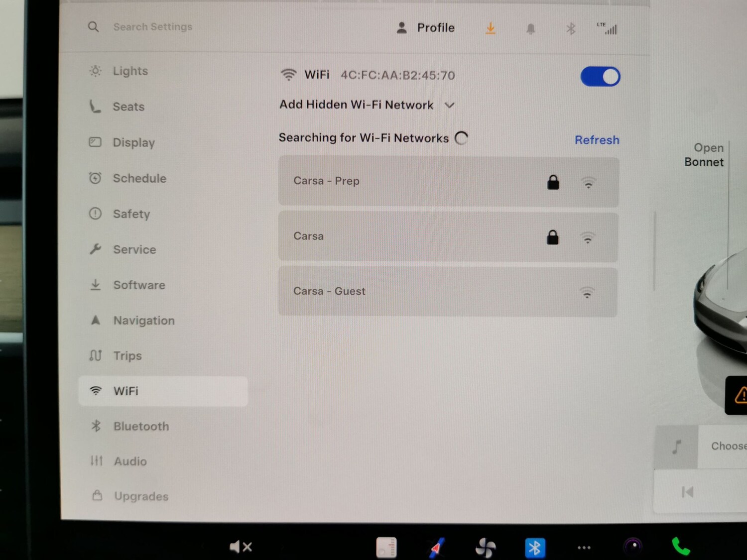The width and height of the screenshot is (747, 560).
Task: Open the Profile menu
Action: coord(426,28)
